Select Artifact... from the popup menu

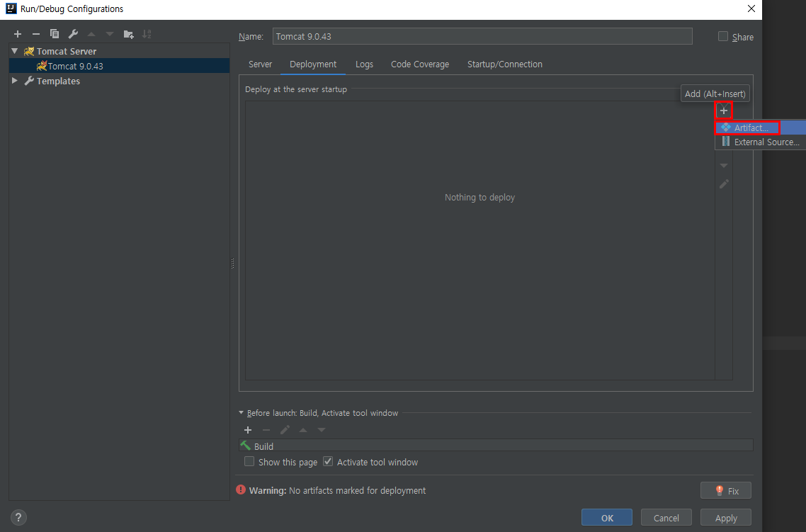click(x=760, y=128)
